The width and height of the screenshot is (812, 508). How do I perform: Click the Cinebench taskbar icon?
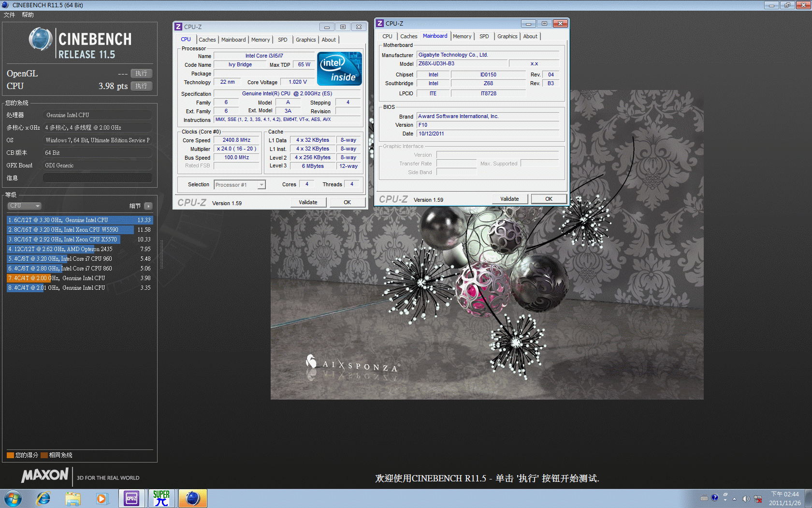click(x=192, y=498)
